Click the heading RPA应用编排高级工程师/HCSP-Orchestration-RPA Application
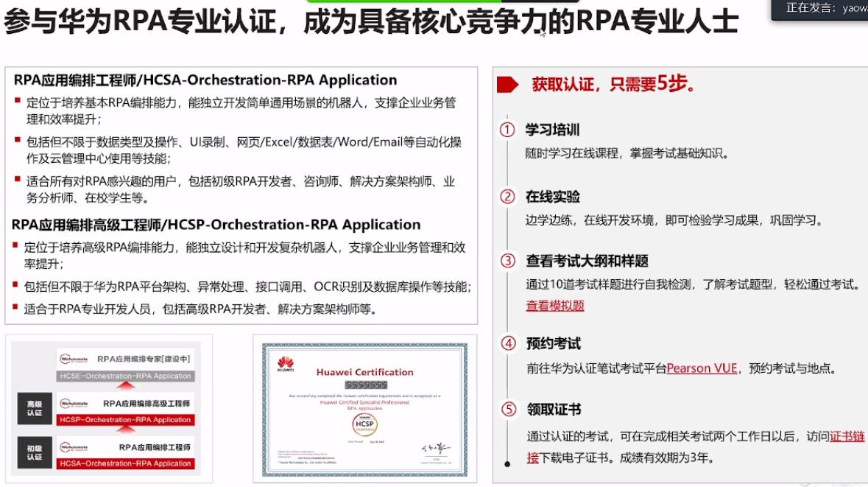The height and width of the screenshot is (487, 868). (x=216, y=225)
